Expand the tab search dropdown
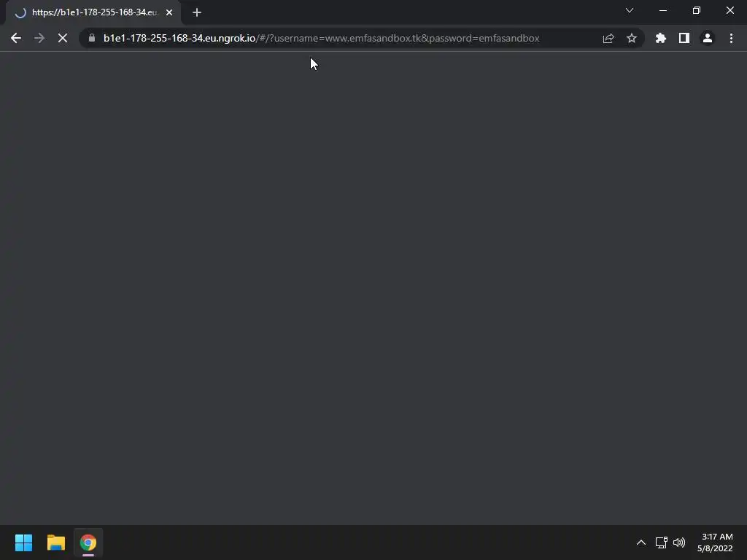Screen dimensions: 747x560 [x=630, y=10]
